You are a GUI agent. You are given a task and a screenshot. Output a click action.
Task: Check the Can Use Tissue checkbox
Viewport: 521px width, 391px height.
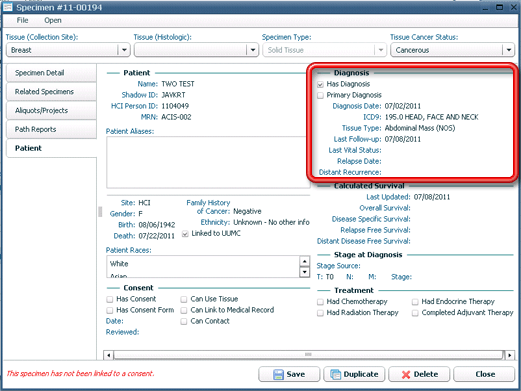(184, 299)
